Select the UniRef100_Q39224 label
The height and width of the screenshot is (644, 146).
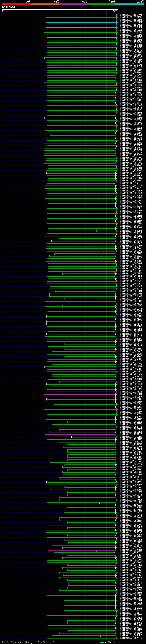coord(131,65)
